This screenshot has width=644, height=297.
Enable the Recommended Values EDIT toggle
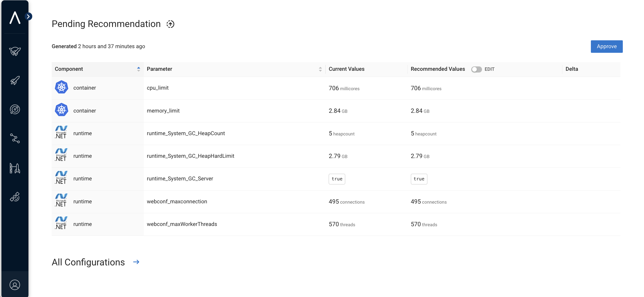coord(476,69)
